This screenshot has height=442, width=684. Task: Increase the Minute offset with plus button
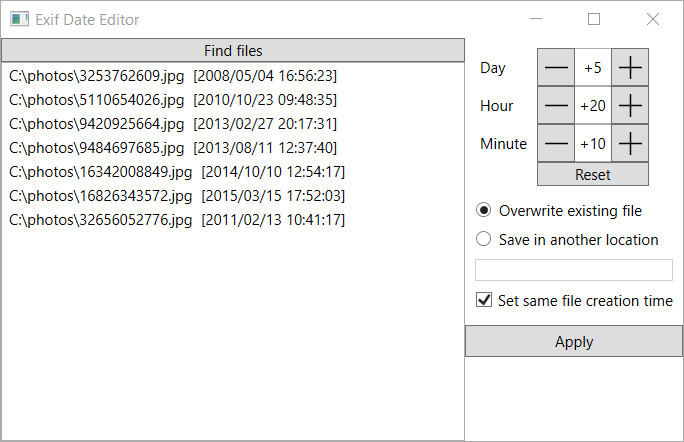[630, 143]
